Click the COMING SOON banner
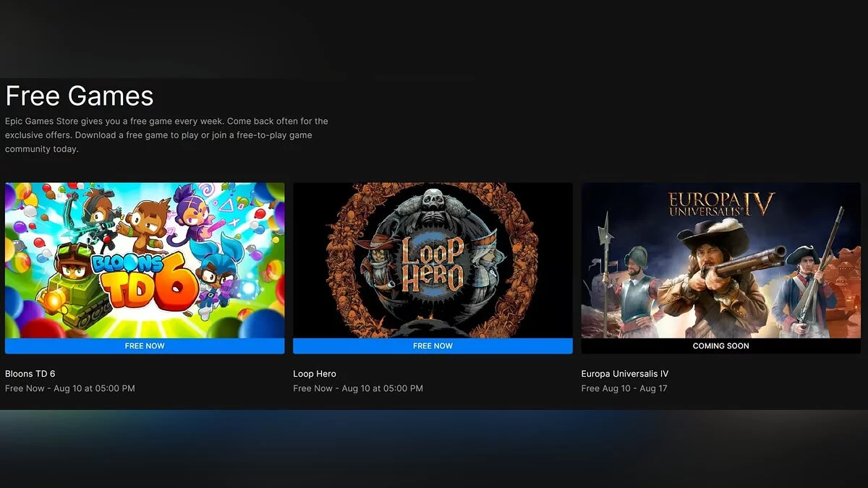This screenshot has height=488, width=868. [x=721, y=346]
